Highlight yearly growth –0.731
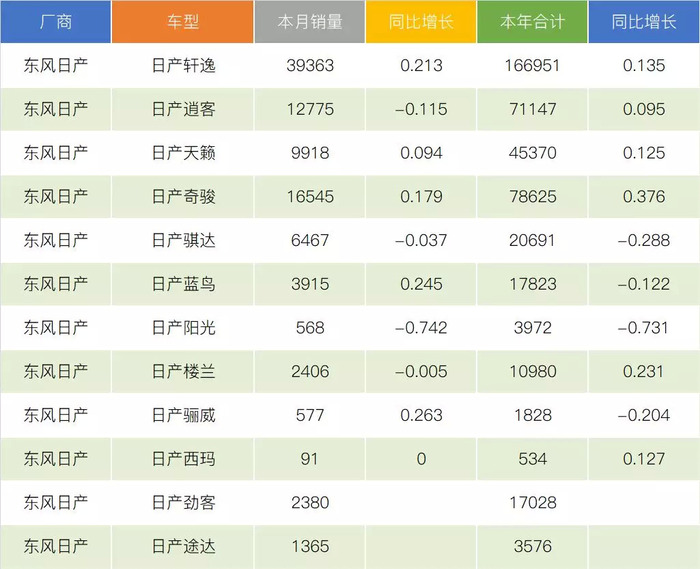Image resolution: width=700 pixels, height=569 pixels. pyautogui.click(x=643, y=328)
